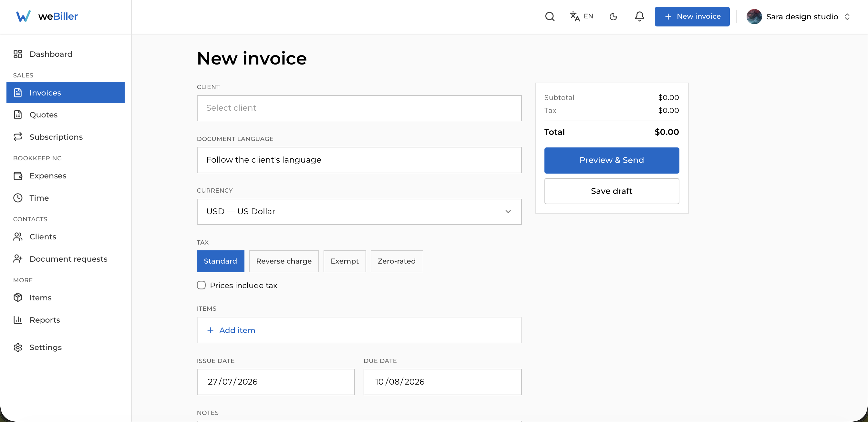Expand the Sara design studio account switcher
Image resolution: width=868 pixels, height=422 pixels.
click(x=847, y=16)
